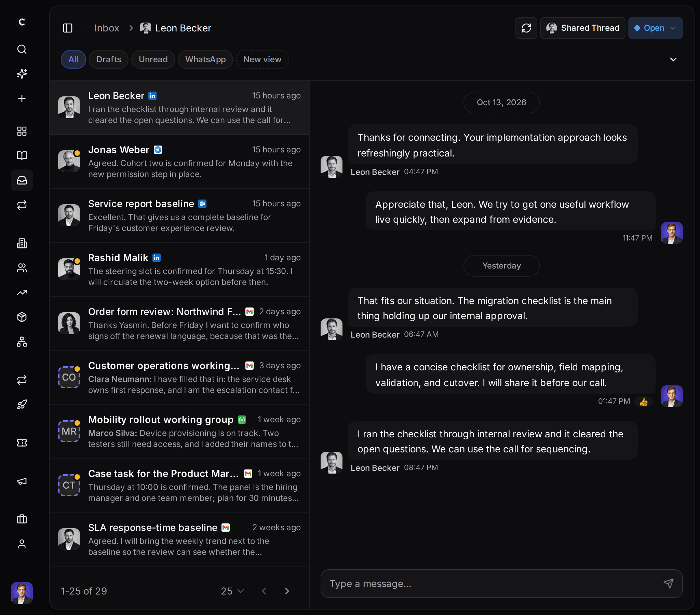Navigate to Inbox breadcrumb
Viewport: 700px width, 615px height.
pyautogui.click(x=107, y=28)
